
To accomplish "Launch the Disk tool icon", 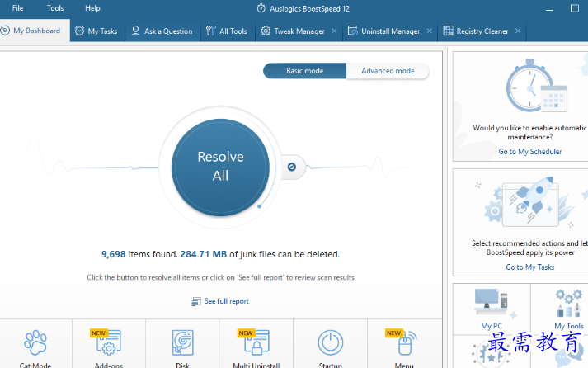I will [x=182, y=342].
